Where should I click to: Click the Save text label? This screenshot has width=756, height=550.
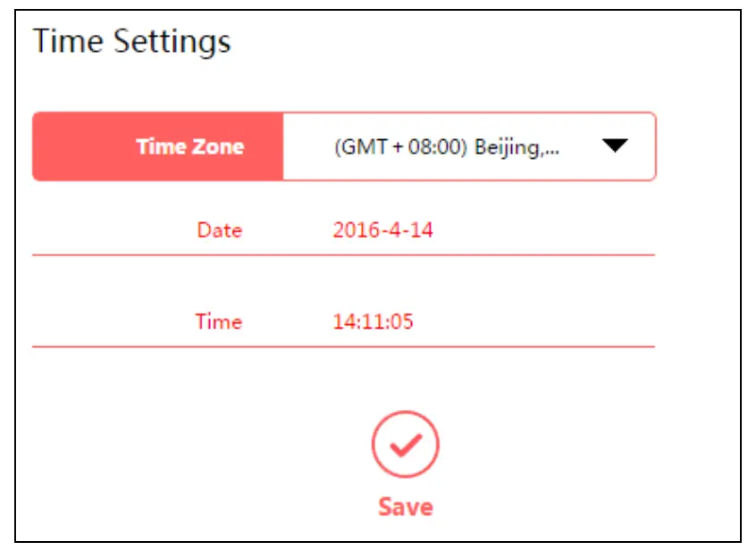pos(405,507)
